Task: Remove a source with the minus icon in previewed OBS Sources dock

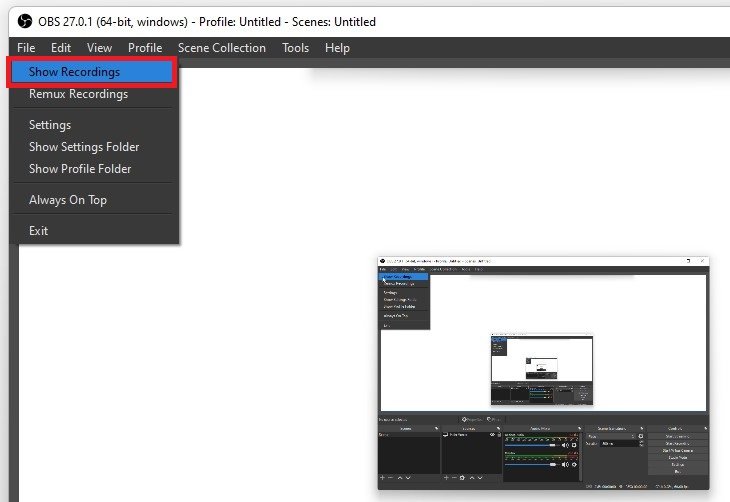Action: 454,478
